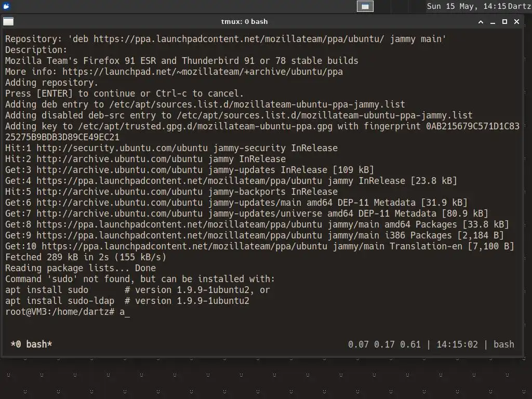532x399 pixels.
Task: Click the shade/roll-up arrow button in title bar
Action: coord(481,22)
